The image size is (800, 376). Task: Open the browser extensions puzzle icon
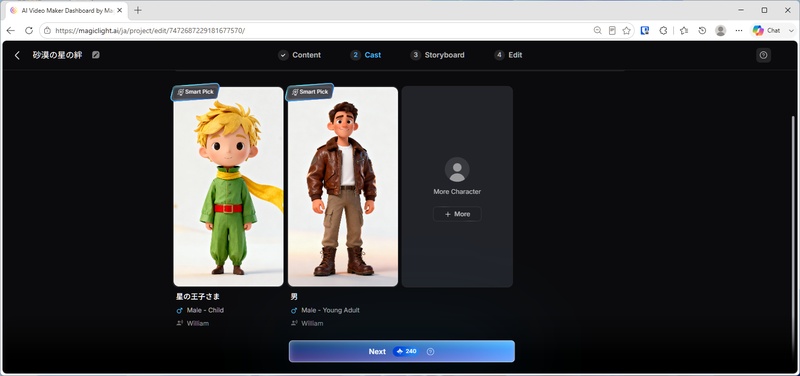[663, 31]
